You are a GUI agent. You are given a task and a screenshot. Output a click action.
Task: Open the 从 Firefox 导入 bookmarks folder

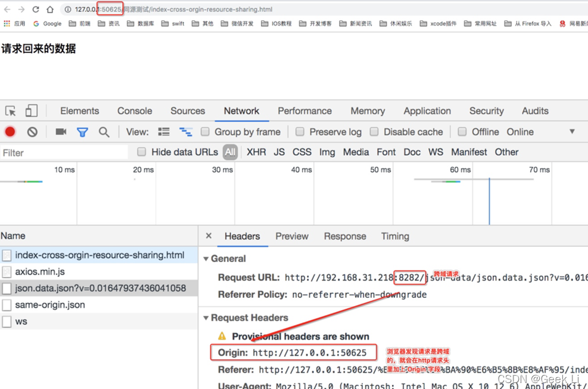coord(528,24)
